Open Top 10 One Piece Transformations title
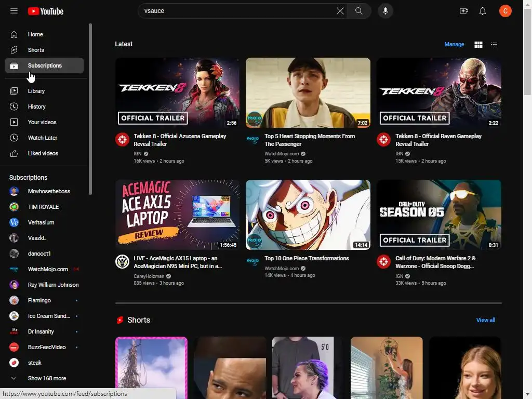The height and width of the screenshot is (399, 532). [307, 258]
